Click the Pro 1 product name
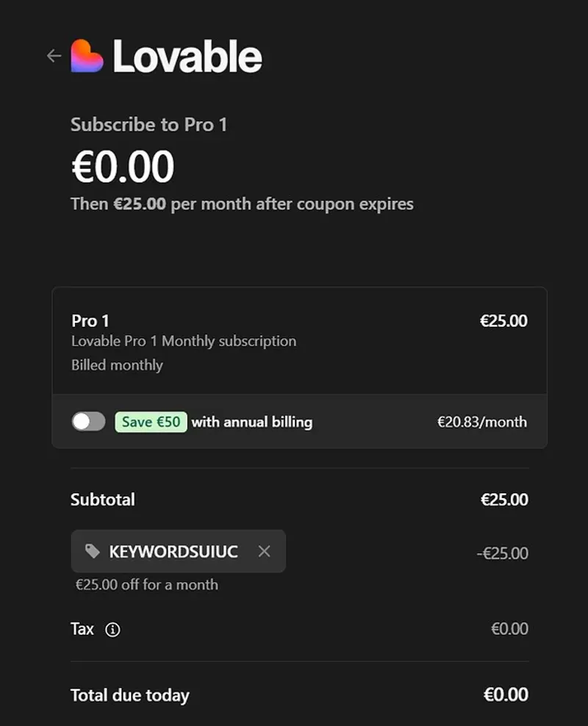588x726 pixels. click(90, 321)
